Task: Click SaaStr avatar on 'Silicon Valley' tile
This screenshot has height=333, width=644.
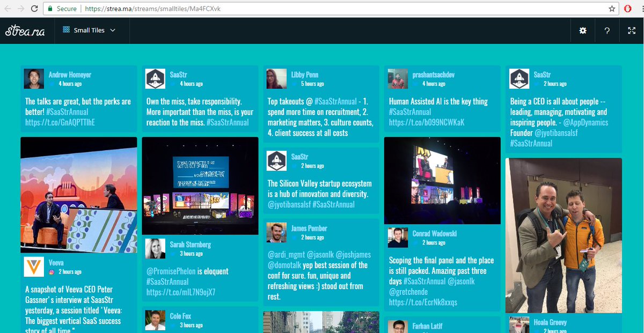Action: [276, 161]
